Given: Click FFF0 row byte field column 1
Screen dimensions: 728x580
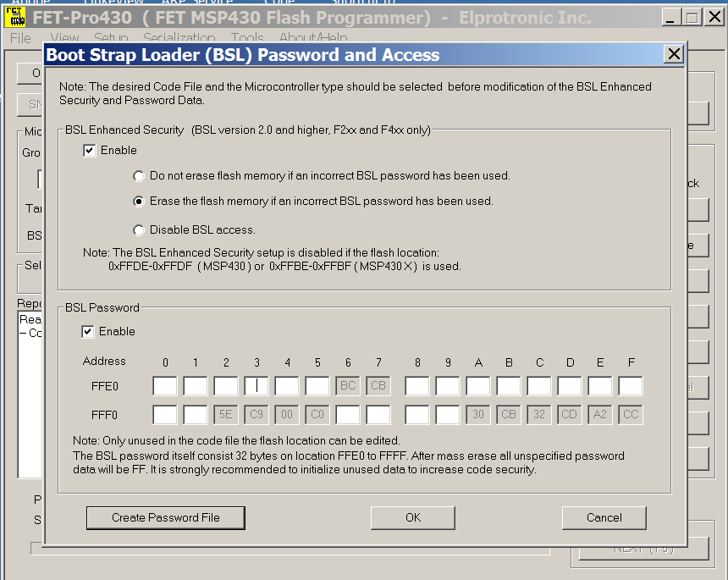Looking at the screenshot, I should 196,415.
